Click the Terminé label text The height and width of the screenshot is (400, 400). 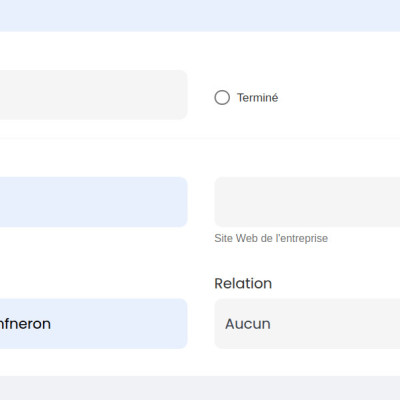(x=257, y=98)
